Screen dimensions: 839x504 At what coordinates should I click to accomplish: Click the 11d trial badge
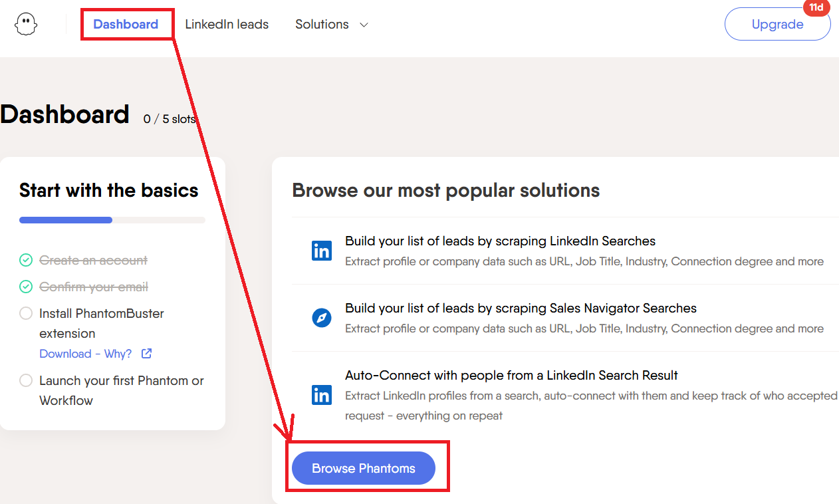[816, 8]
